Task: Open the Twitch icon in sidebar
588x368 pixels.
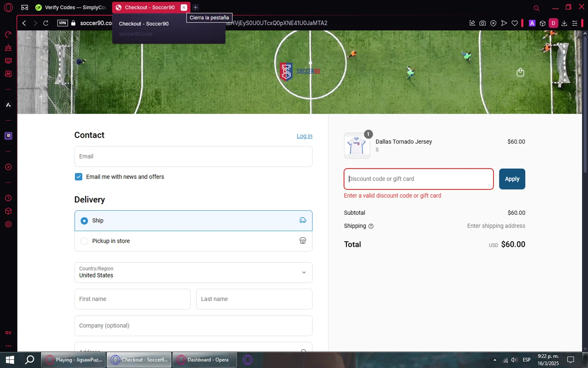Action: pos(8,136)
